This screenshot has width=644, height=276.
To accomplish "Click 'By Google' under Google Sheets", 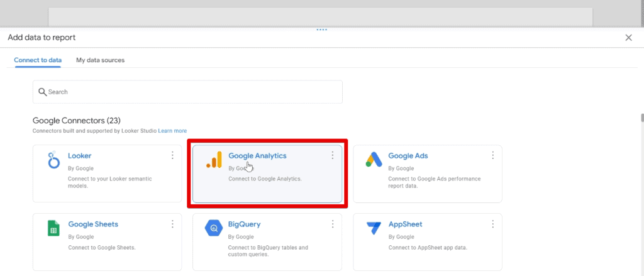I will click(x=81, y=237).
